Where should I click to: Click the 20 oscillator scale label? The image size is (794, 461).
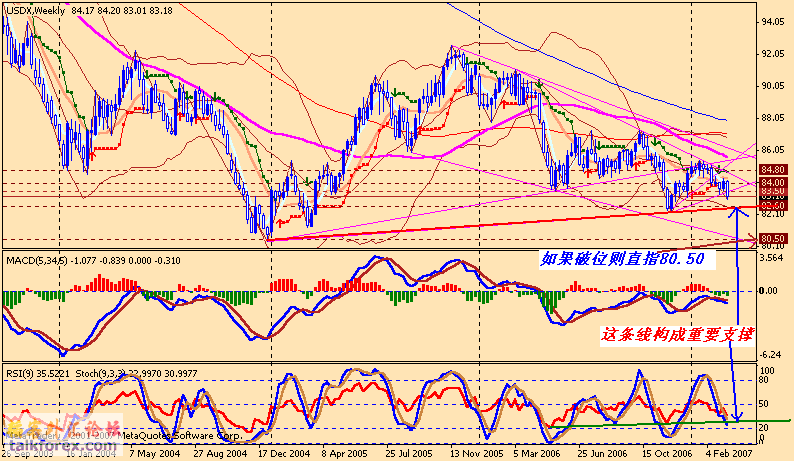click(x=764, y=428)
